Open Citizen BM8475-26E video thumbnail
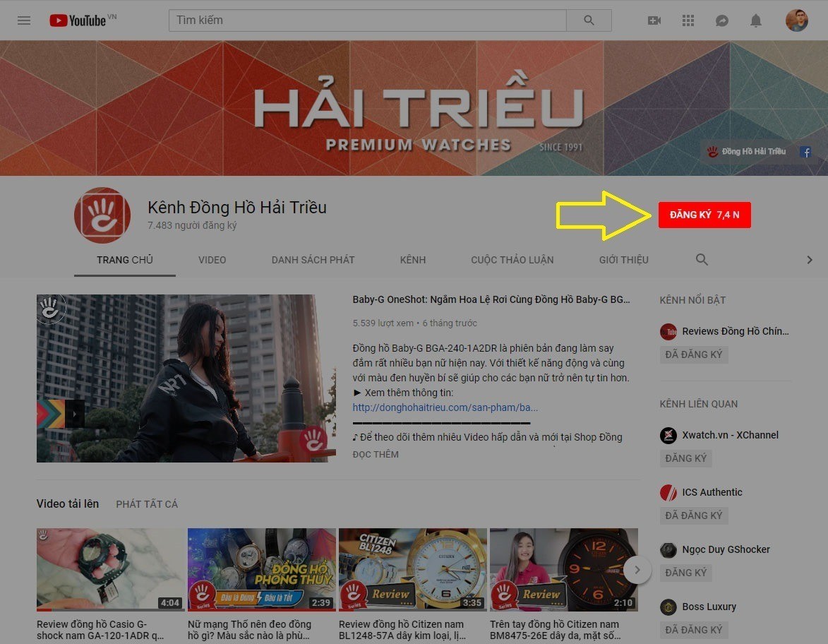The image size is (828, 644). click(563, 570)
